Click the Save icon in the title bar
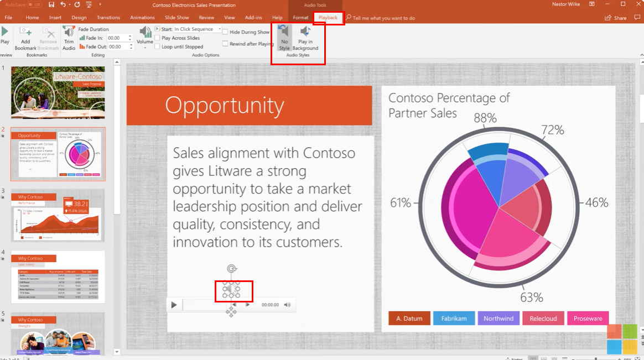The width and height of the screenshot is (644, 360). [51, 4]
